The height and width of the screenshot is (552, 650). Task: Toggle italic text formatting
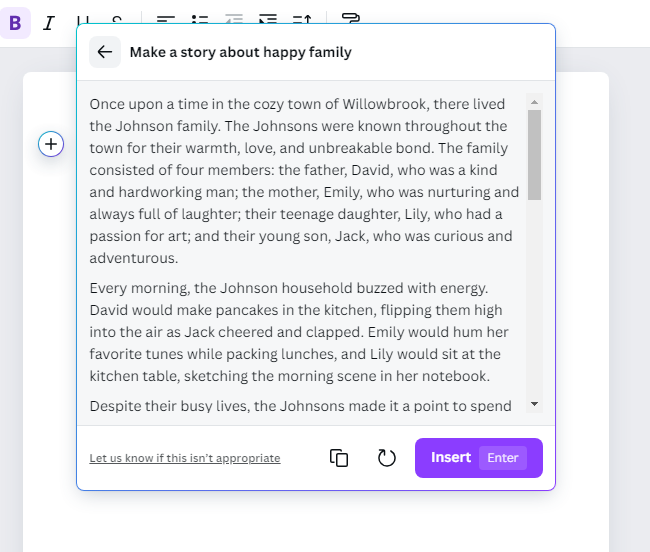[x=48, y=20]
